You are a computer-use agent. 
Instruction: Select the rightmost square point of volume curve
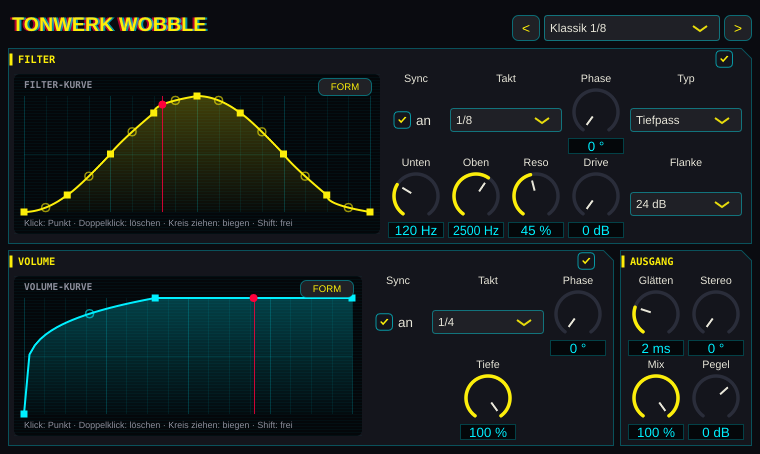[x=352, y=298]
